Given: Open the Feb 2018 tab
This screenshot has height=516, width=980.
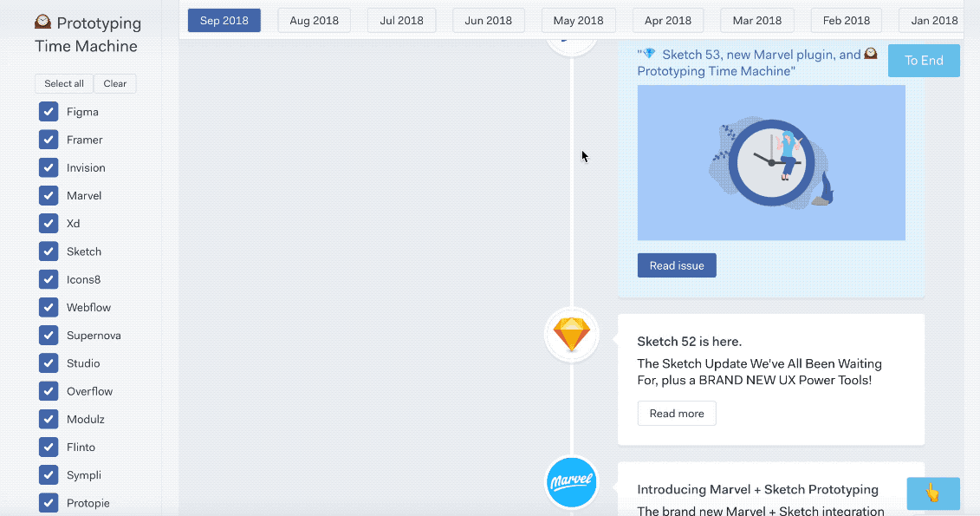Looking at the screenshot, I should pyautogui.click(x=847, y=21).
